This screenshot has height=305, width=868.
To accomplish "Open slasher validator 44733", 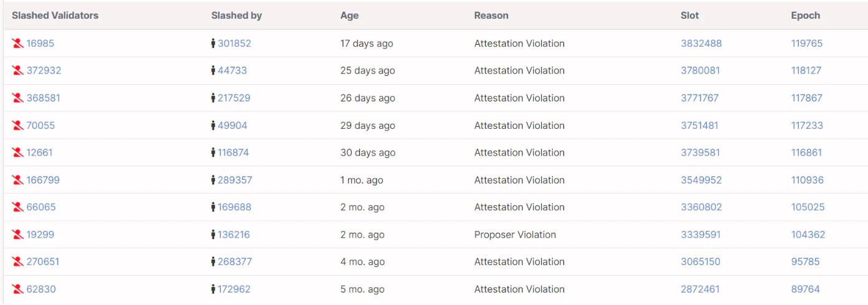I will (x=232, y=71).
